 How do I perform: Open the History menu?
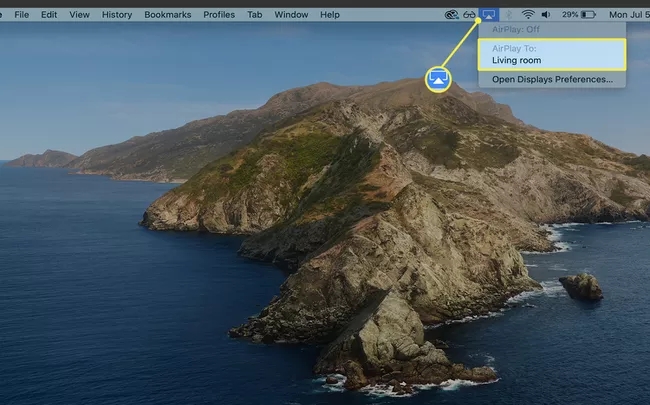[x=117, y=15]
